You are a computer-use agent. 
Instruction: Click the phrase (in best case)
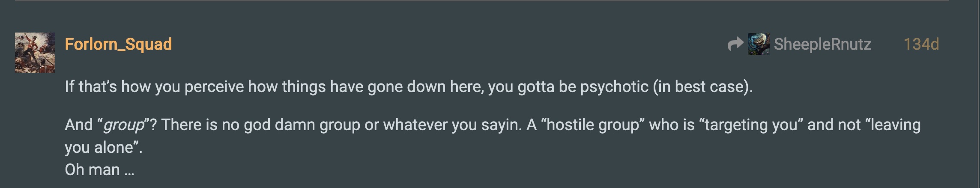[703, 87]
